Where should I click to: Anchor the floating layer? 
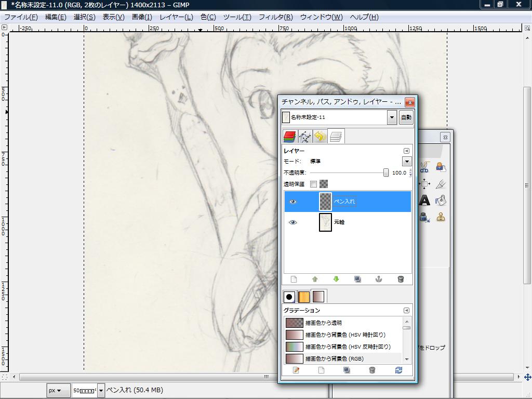(x=379, y=280)
